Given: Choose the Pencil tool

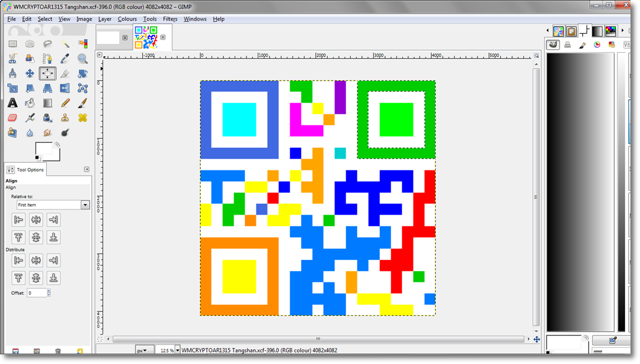Looking at the screenshot, I should 65,103.
